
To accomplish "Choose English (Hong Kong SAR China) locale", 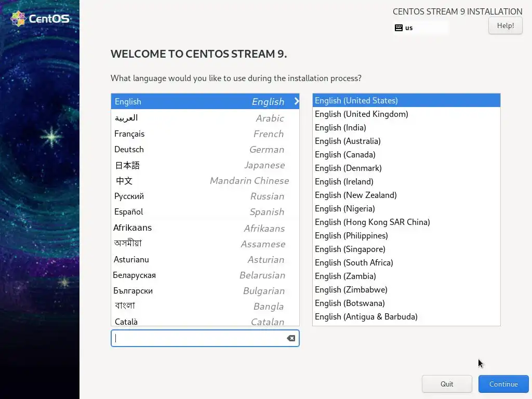I will pyautogui.click(x=406, y=222).
